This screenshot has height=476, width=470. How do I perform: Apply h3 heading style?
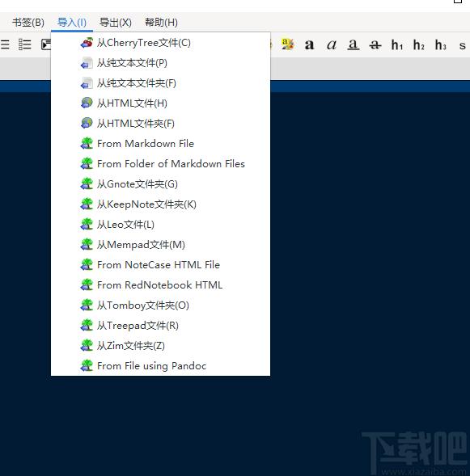pos(441,45)
